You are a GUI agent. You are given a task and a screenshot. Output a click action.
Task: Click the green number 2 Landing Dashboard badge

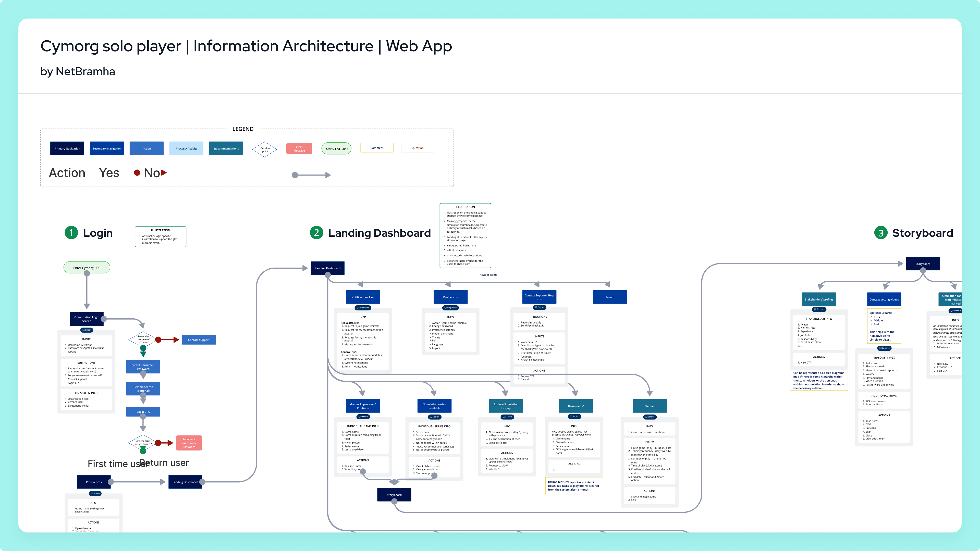pos(316,233)
